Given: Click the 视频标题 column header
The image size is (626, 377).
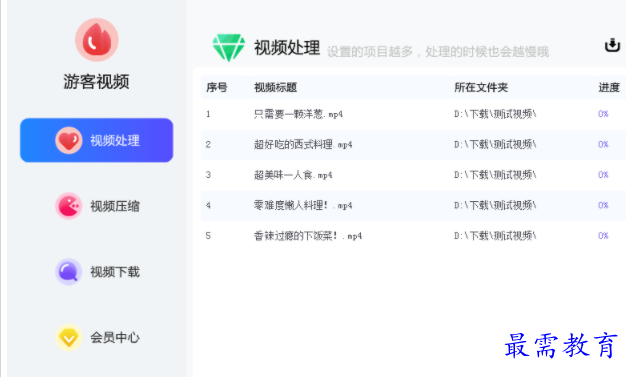Looking at the screenshot, I should [275, 87].
